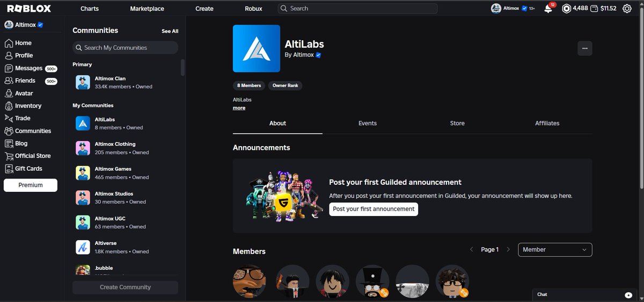Click the Altimox sidebar username
The height and width of the screenshot is (302, 644).
(x=24, y=25)
